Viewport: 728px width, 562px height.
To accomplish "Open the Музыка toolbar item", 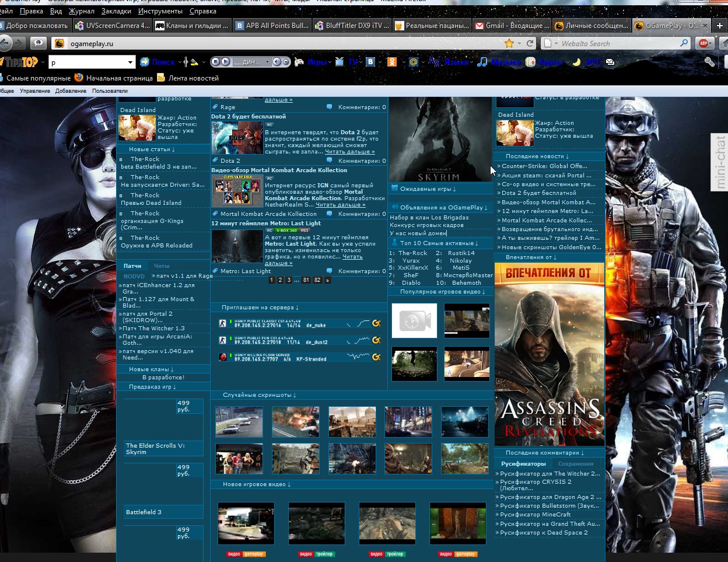I will [x=499, y=62].
